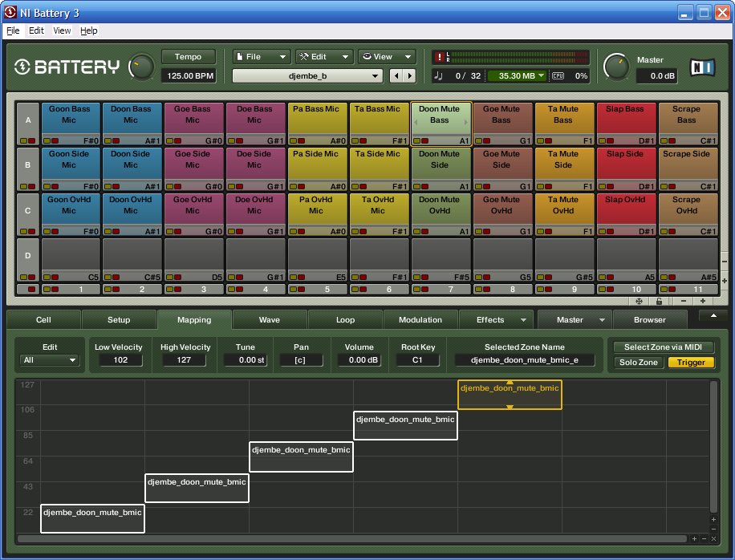Click the plus button next to the padlock
Image resolution: width=735 pixels, height=560 pixels.
coord(703,302)
